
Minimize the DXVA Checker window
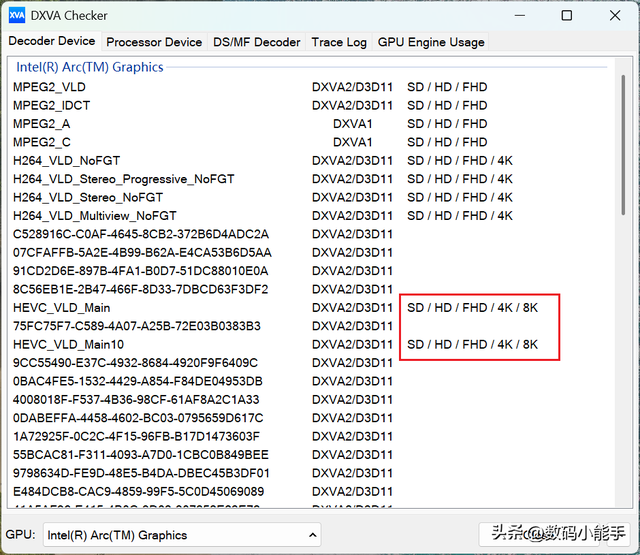point(520,15)
